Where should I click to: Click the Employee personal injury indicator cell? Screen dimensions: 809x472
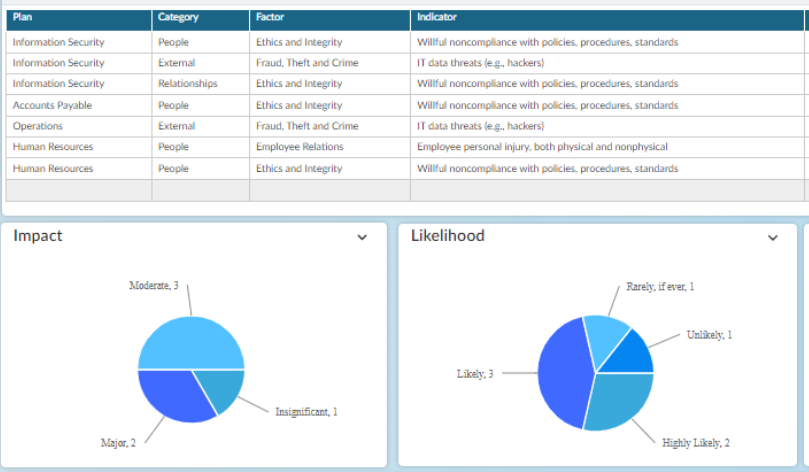pyautogui.click(x=607, y=147)
